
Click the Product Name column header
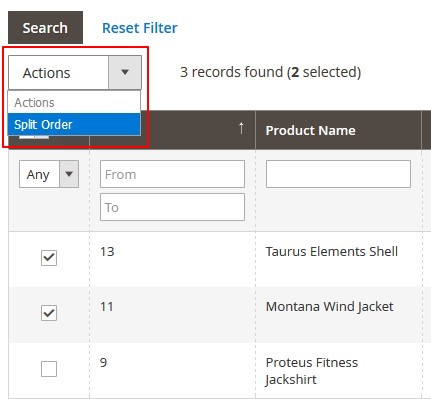[310, 130]
